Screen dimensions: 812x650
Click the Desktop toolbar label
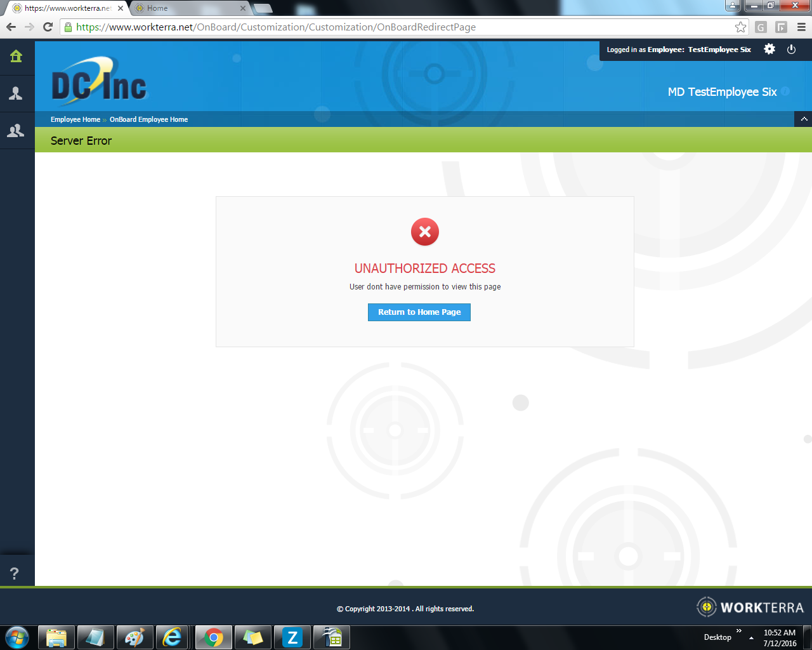pyautogui.click(x=717, y=637)
